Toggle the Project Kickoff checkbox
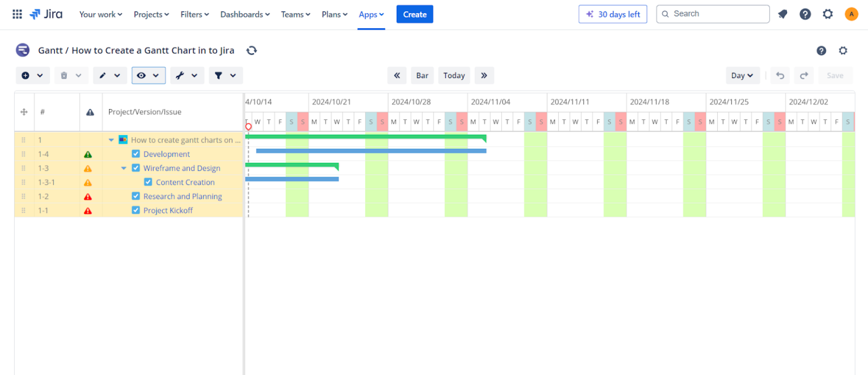Screen dimensions: 868x375 136,210
